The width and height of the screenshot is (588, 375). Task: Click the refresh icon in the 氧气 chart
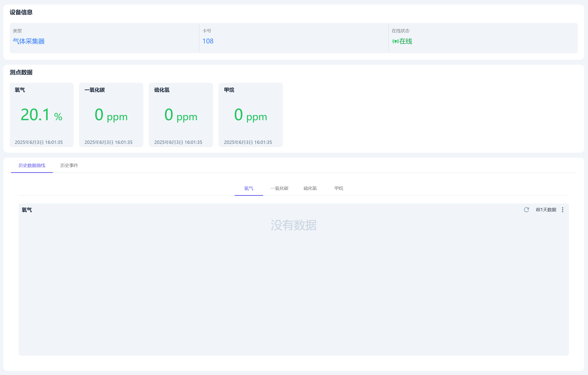[526, 210]
